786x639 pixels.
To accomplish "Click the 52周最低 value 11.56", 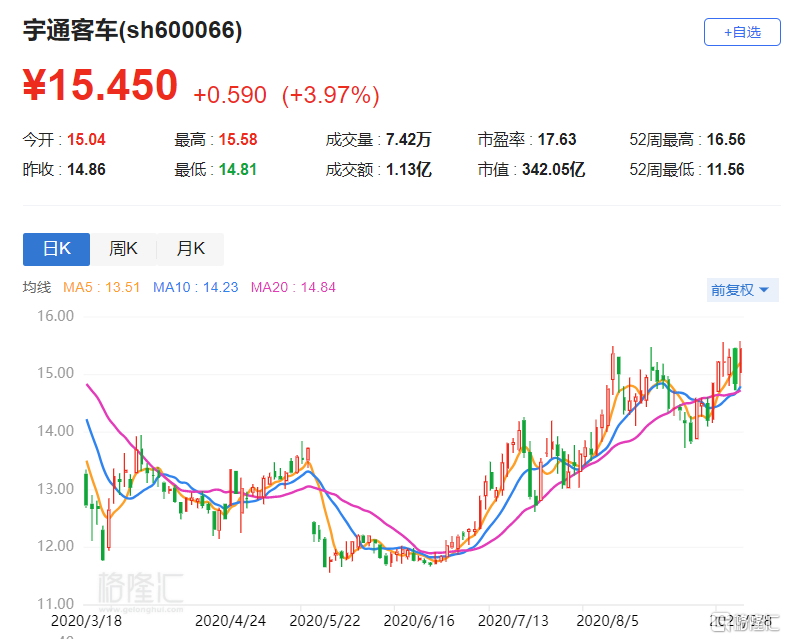I will pos(726,169).
